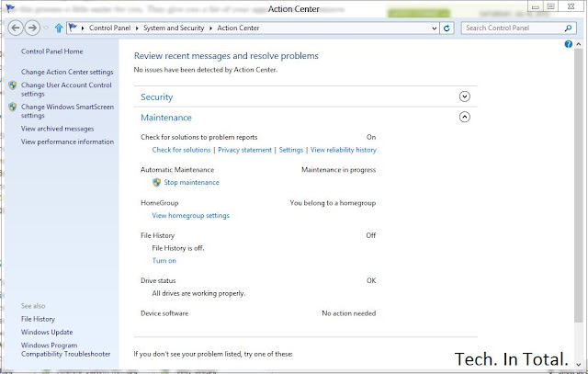This screenshot has height=374, width=588.
Task: Close the Action Center window
Action: click(x=571, y=6)
